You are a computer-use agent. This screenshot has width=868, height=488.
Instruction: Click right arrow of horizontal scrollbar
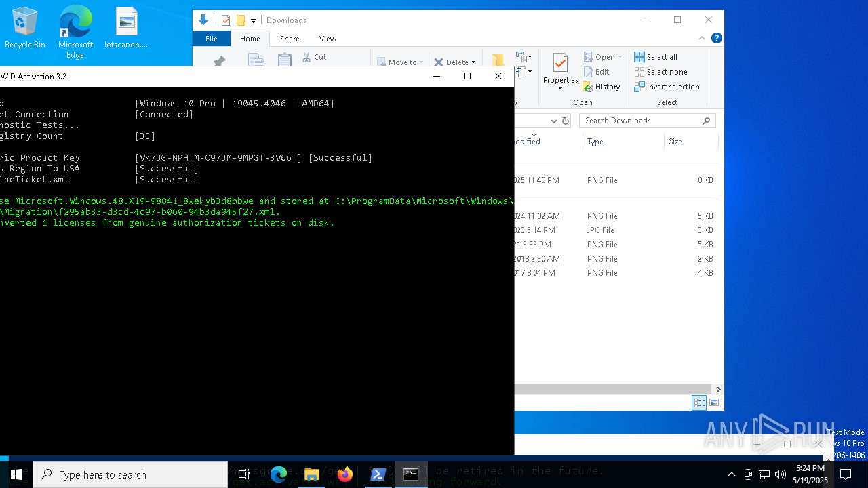coord(718,389)
